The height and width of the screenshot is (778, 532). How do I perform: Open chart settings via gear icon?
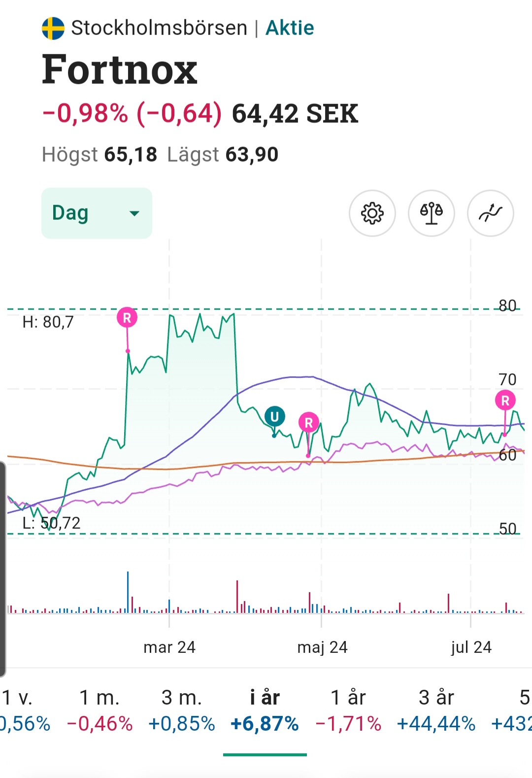click(x=372, y=213)
